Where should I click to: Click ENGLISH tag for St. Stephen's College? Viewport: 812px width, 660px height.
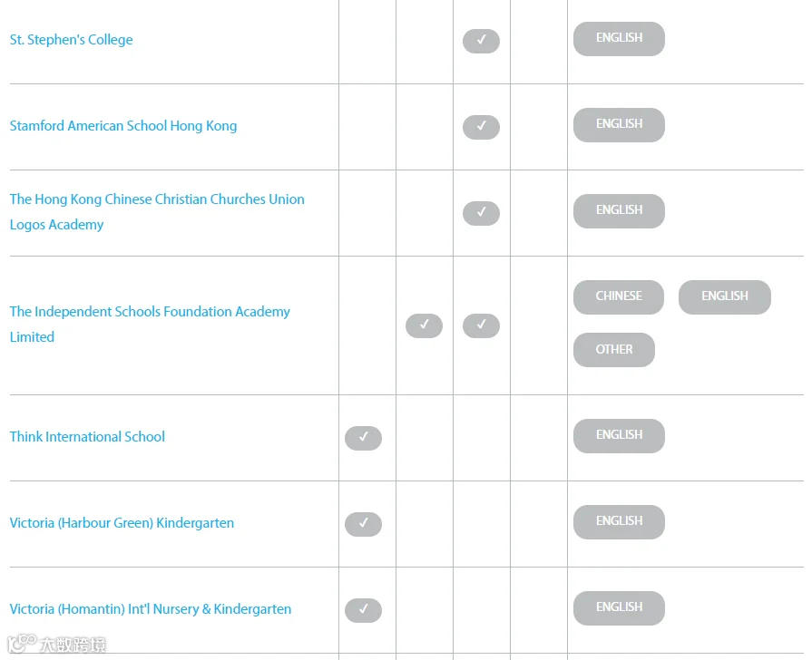coord(619,39)
